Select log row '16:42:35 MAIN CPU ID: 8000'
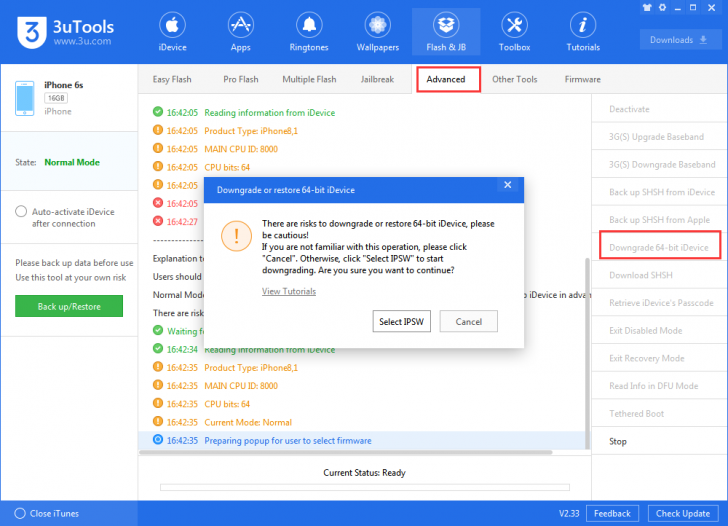This screenshot has width=728, height=526. point(362,386)
